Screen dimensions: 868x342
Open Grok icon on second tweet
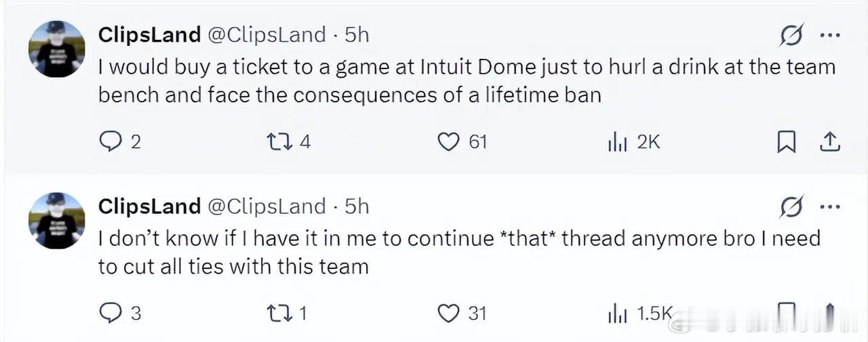(x=791, y=206)
